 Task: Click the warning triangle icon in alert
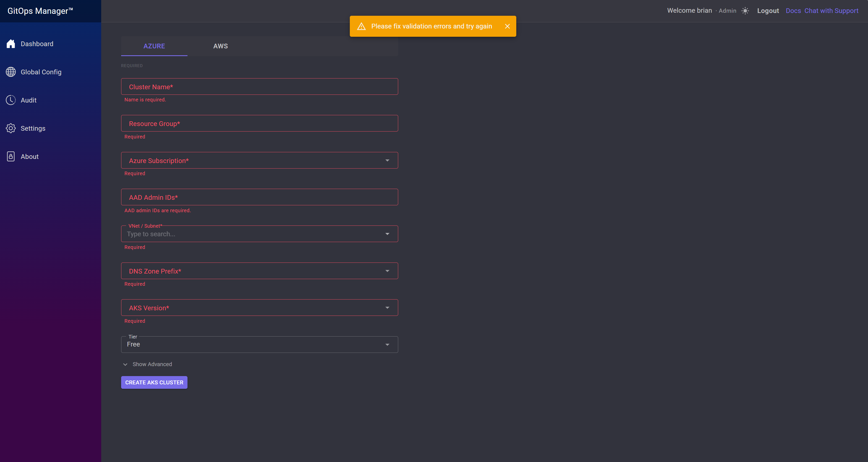pos(361,26)
